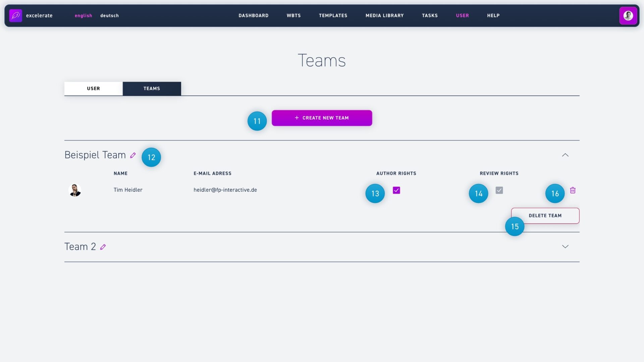The image size is (644, 362).
Task: Open the WBTS navigation item
Action: click(293, 15)
